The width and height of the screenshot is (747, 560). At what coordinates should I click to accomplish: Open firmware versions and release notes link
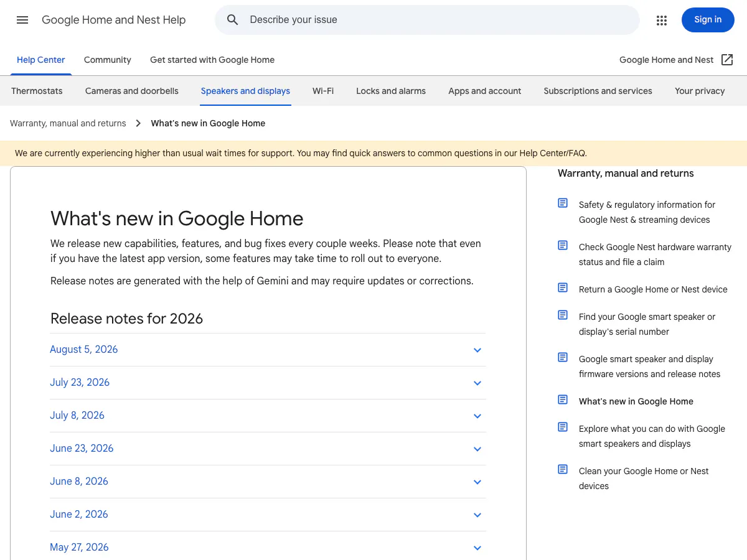pyautogui.click(x=649, y=366)
